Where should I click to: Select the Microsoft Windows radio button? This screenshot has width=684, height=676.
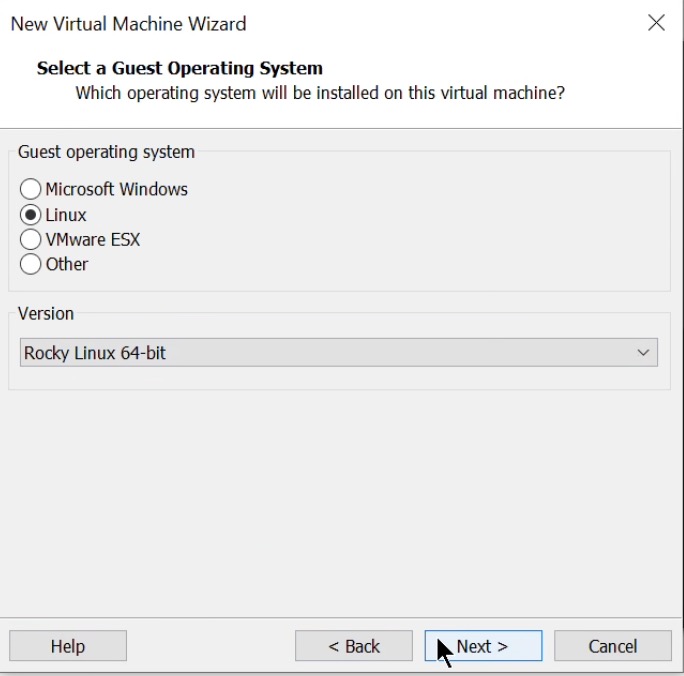[31, 189]
